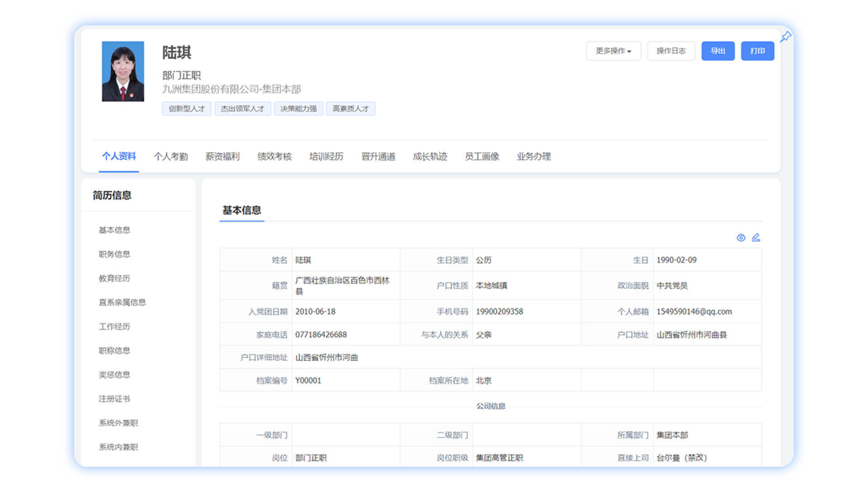Click the date 2010-06-18
Image resolution: width=868 pixels, height=492 pixels.
point(315,312)
